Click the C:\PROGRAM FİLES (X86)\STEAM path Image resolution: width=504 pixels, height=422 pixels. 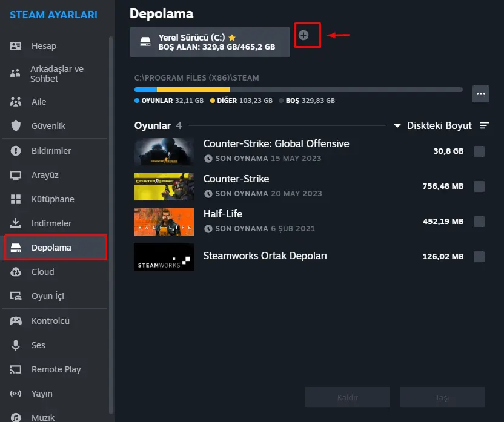click(197, 77)
